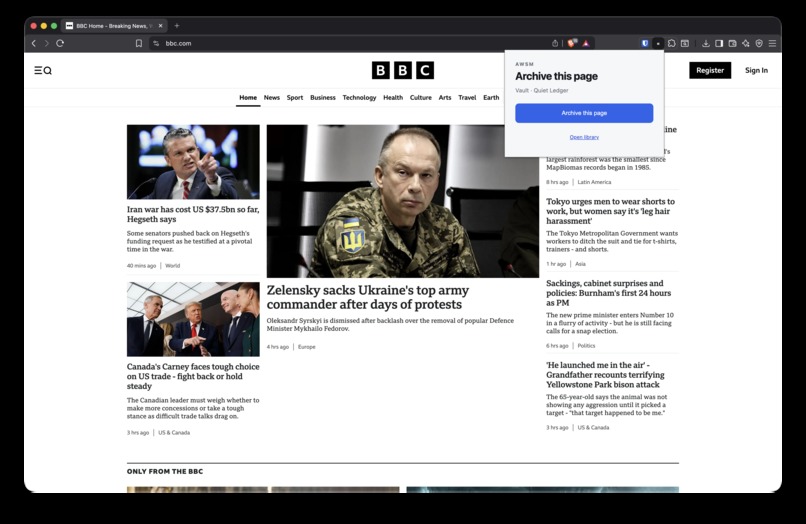Open the Sport section
The image size is (806, 524).
(295, 97)
